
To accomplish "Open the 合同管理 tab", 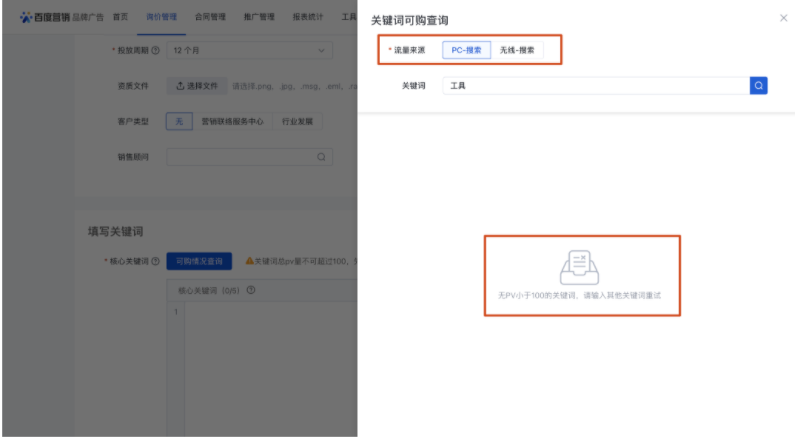I will click(x=210, y=17).
